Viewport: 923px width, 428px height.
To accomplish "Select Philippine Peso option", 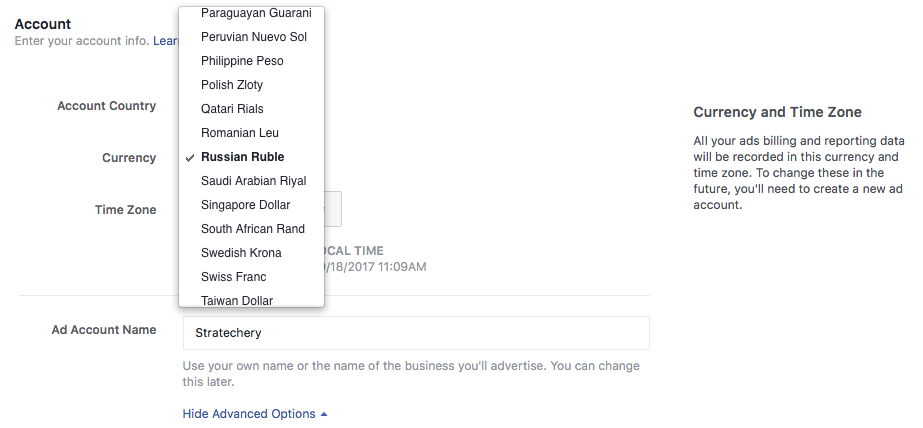I will click(242, 61).
